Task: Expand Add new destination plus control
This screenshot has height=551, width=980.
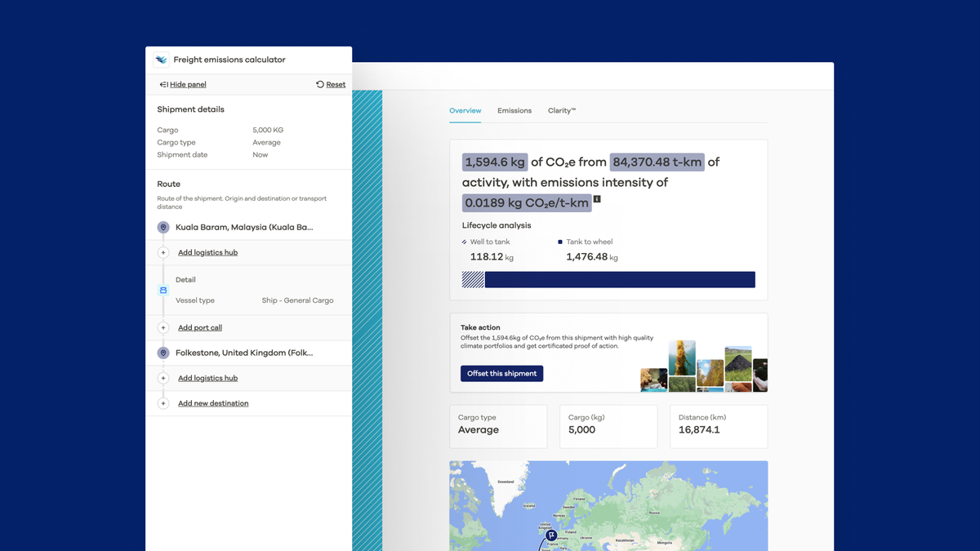Action: pos(163,402)
